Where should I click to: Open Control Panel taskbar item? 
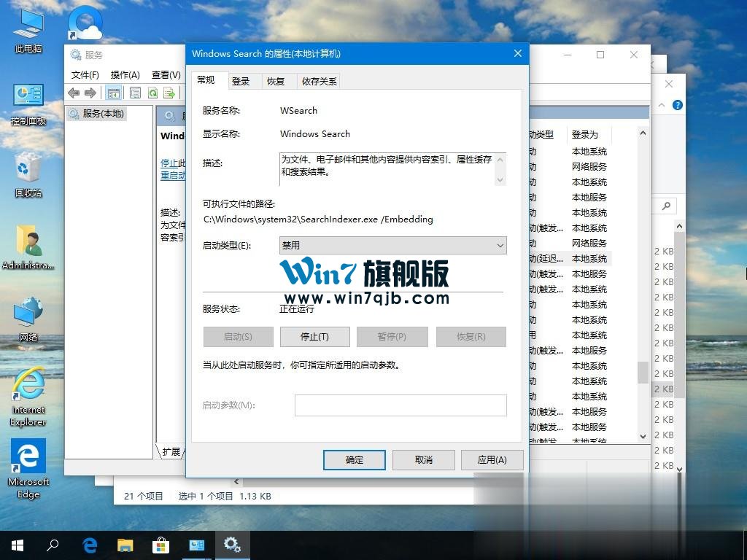pos(196,545)
